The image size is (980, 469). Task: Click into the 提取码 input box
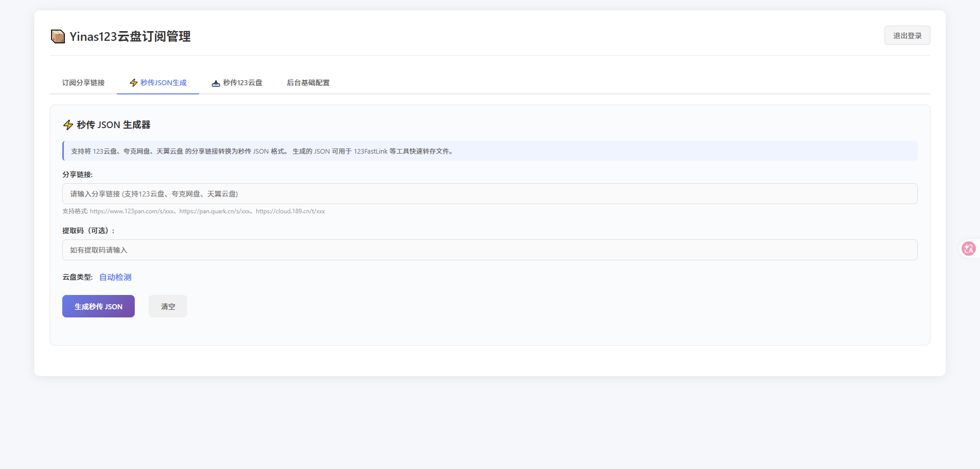pyautogui.click(x=489, y=250)
